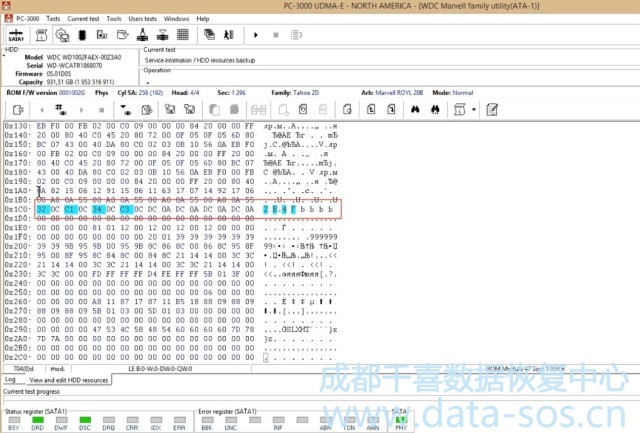Click the document with gear icon
The width and height of the screenshot is (640, 433).
coord(147,110)
